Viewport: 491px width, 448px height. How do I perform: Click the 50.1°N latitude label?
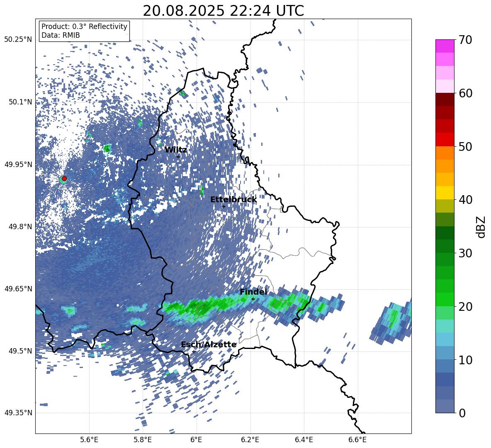pyautogui.click(x=20, y=102)
